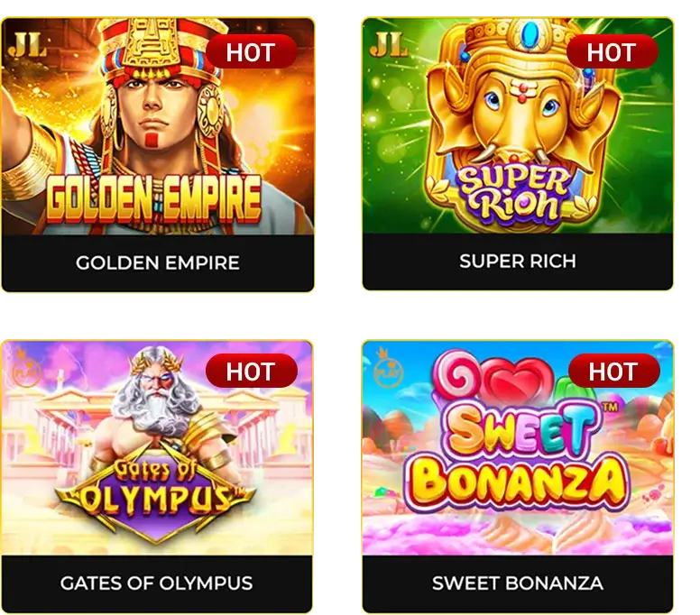Click the Golden Empire artwork logo text
This screenshot has height=615, width=700.
pyautogui.click(x=154, y=198)
